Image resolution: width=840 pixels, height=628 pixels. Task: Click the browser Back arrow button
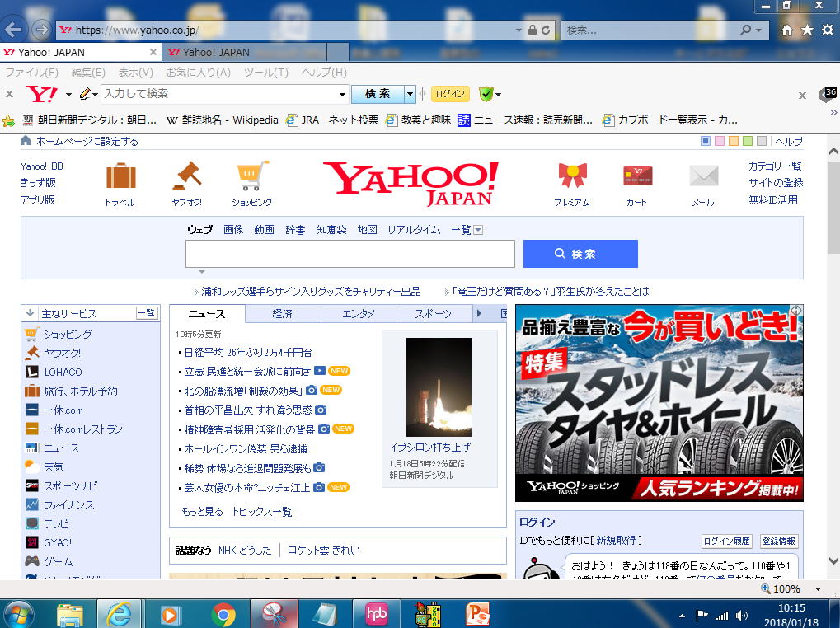pyautogui.click(x=13, y=30)
